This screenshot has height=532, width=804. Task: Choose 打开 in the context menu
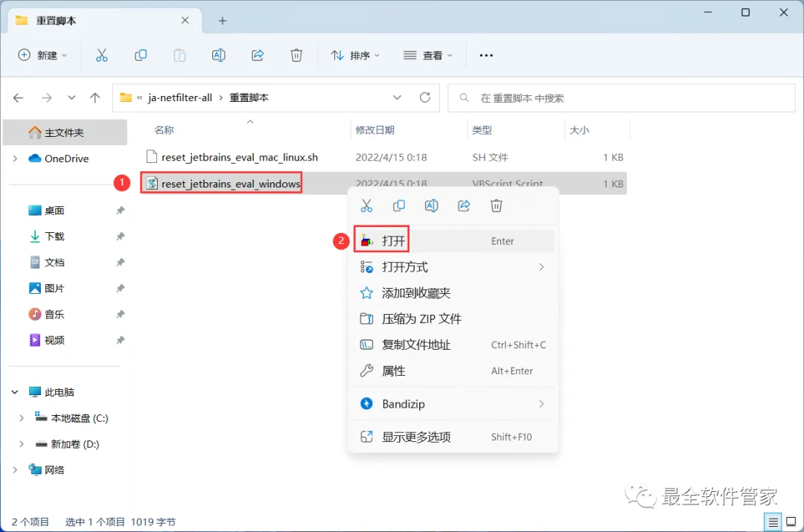(x=454, y=241)
